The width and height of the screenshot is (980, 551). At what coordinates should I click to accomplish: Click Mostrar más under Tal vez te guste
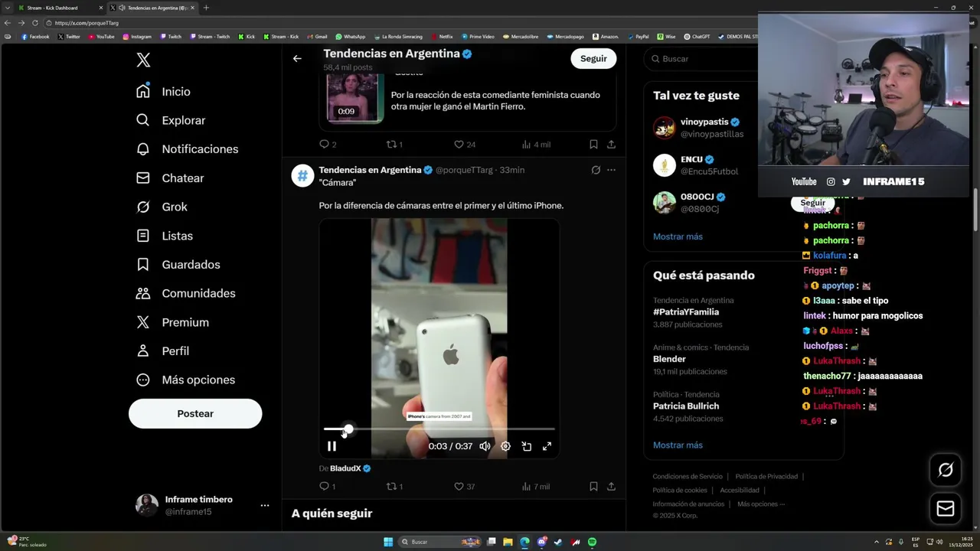pos(678,236)
